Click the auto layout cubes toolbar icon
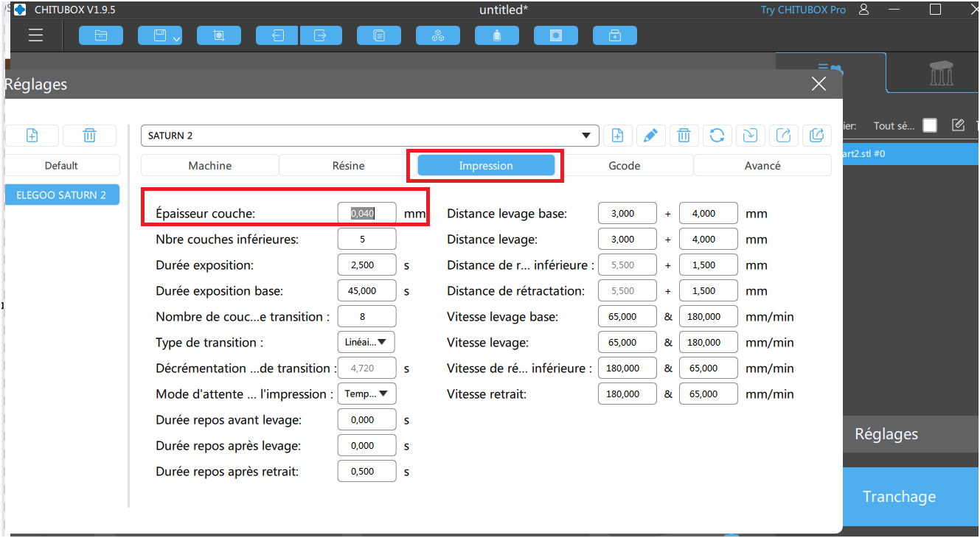 click(x=438, y=35)
